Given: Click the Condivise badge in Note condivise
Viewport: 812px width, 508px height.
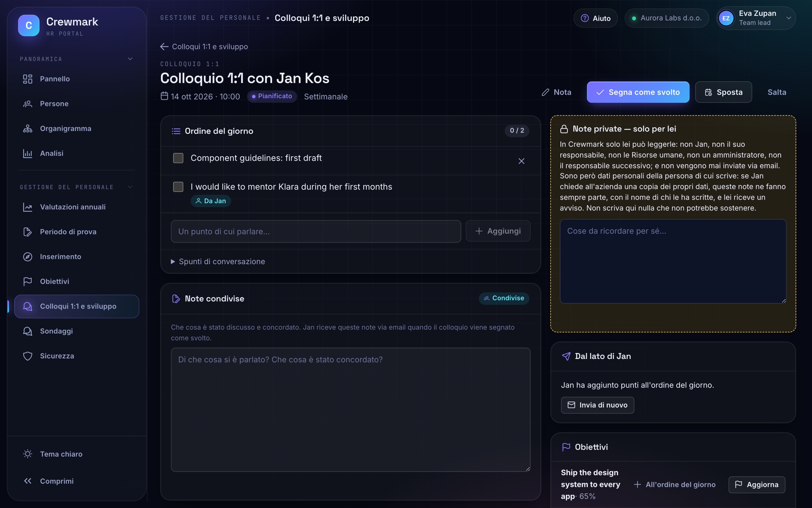Looking at the screenshot, I should [504, 298].
